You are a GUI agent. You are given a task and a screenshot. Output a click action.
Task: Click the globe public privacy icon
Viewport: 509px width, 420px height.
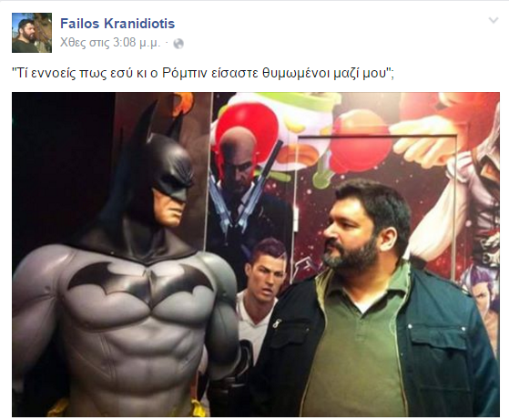(x=178, y=44)
